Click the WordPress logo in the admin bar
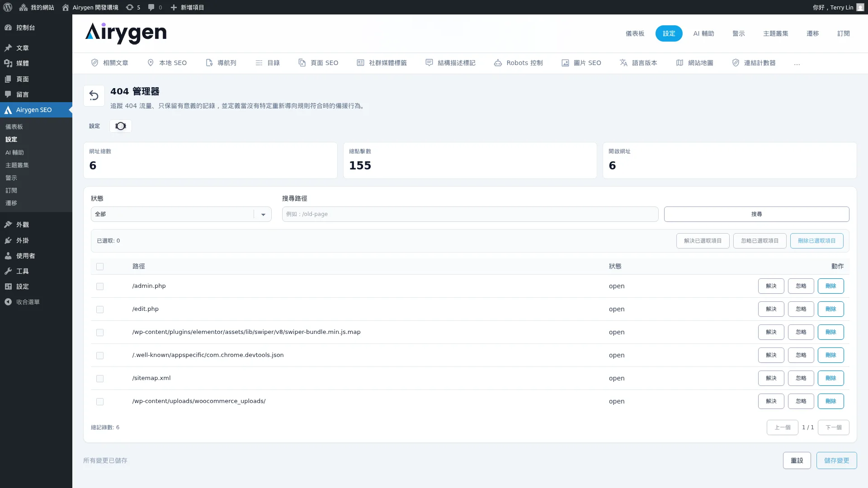Screen dimensions: 868x488 (x=8, y=7)
